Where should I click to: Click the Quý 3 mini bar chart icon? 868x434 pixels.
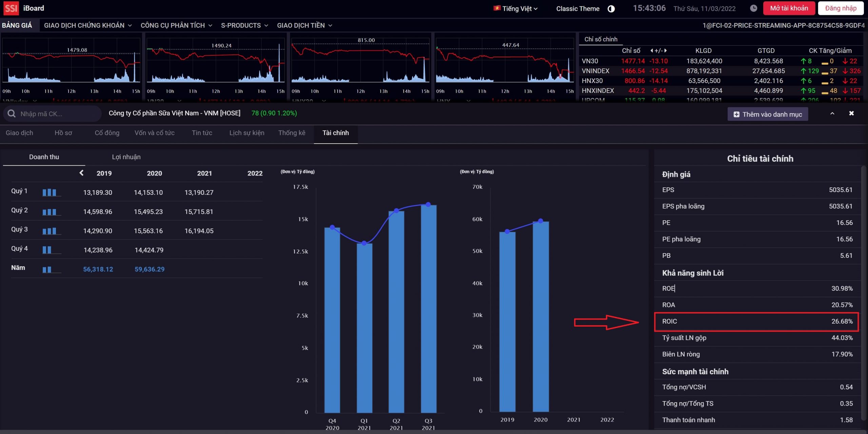pyautogui.click(x=52, y=231)
